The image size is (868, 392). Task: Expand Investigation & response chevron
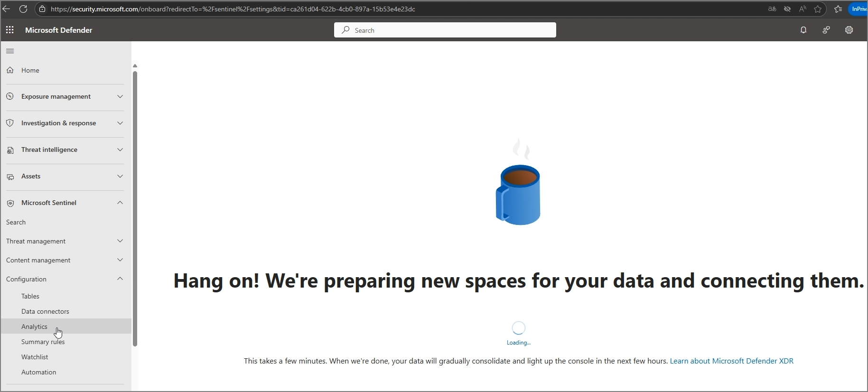120,123
